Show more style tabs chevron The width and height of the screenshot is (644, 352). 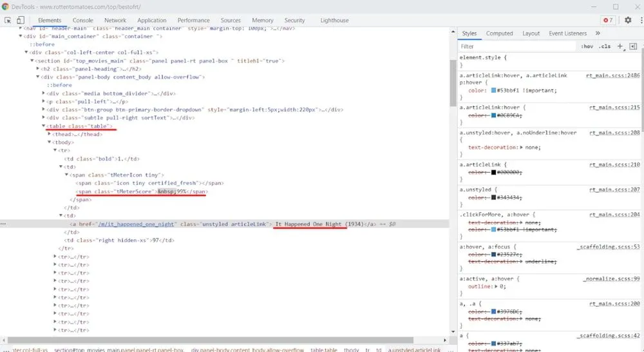[598, 34]
